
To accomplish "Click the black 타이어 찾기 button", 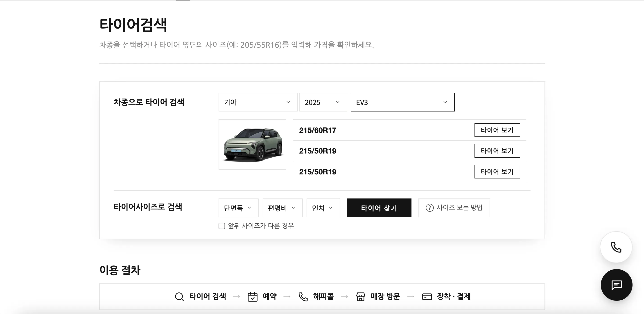I will [379, 208].
